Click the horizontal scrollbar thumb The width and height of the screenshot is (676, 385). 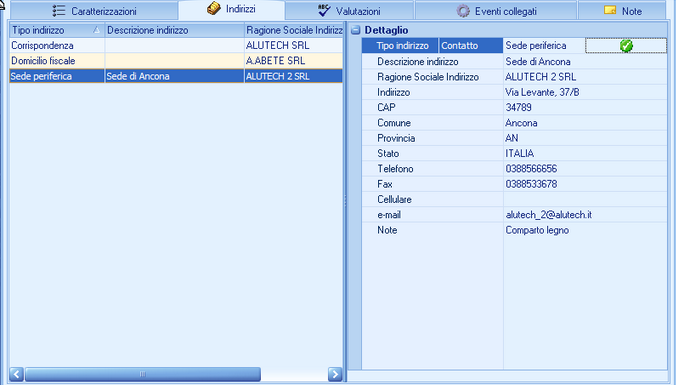point(143,374)
